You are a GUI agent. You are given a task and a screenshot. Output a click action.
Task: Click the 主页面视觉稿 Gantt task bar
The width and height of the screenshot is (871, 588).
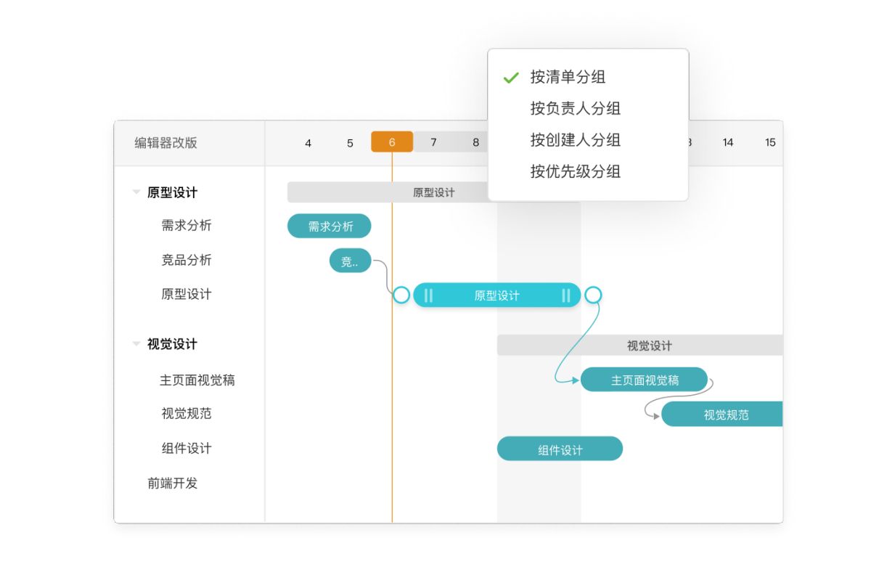644,380
